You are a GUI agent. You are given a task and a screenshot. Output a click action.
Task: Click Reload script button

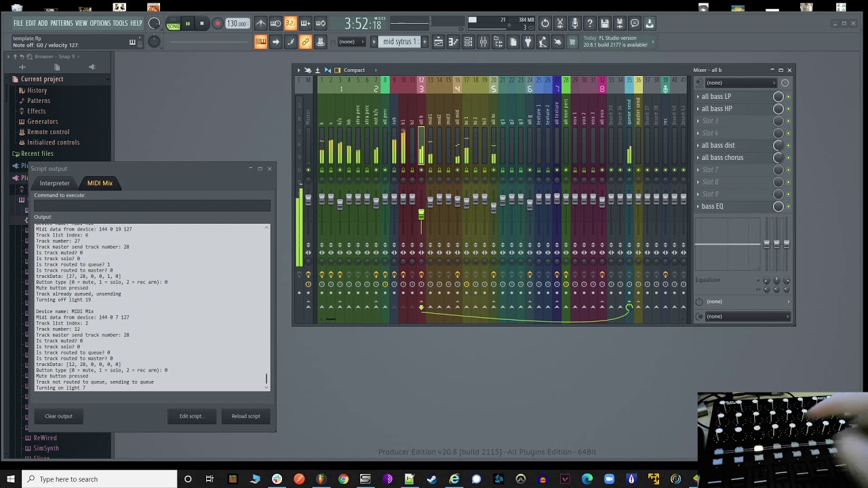point(245,416)
